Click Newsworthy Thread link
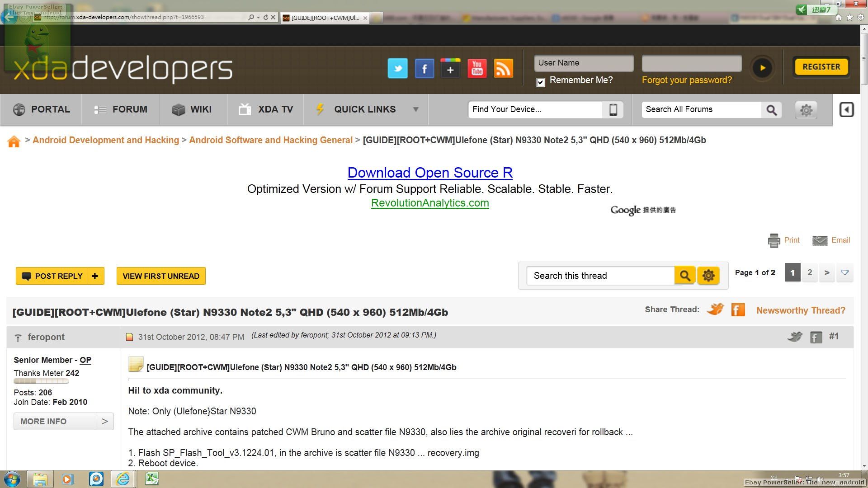Image resolution: width=868 pixels, height=488 pixels. tap(801, 310)
